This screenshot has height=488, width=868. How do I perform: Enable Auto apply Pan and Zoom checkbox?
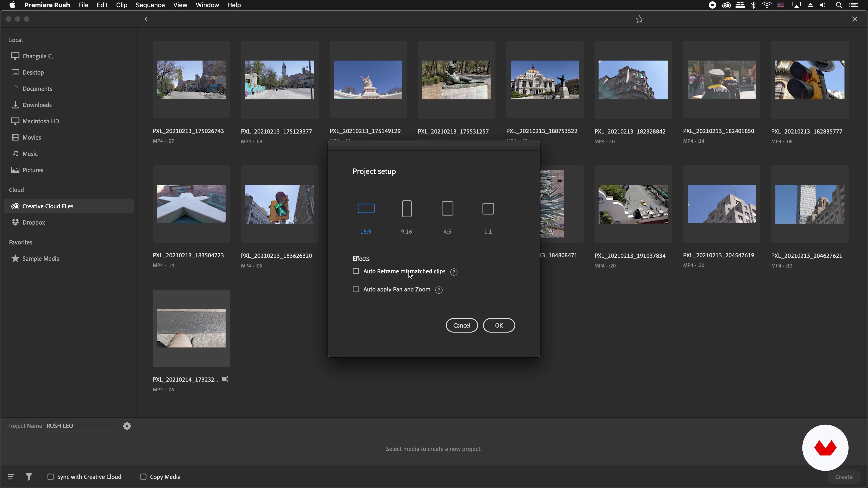pyautogui.click(x=356, y=289)
